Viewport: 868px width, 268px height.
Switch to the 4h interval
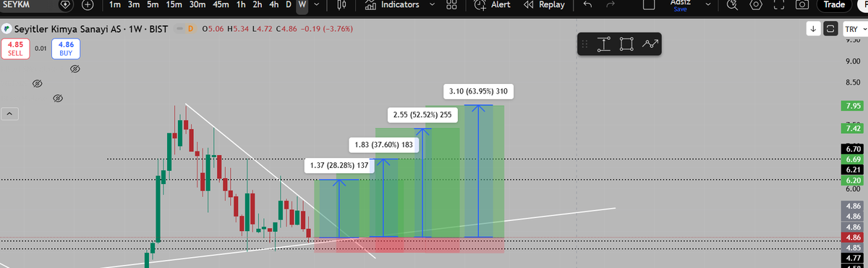pyautogui.click(x=274, y=4)
